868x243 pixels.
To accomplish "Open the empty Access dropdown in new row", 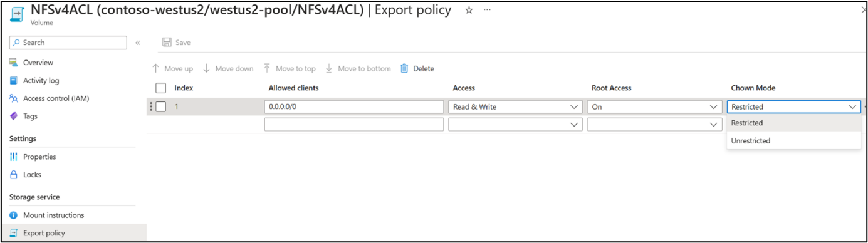I will click(516, 125).
